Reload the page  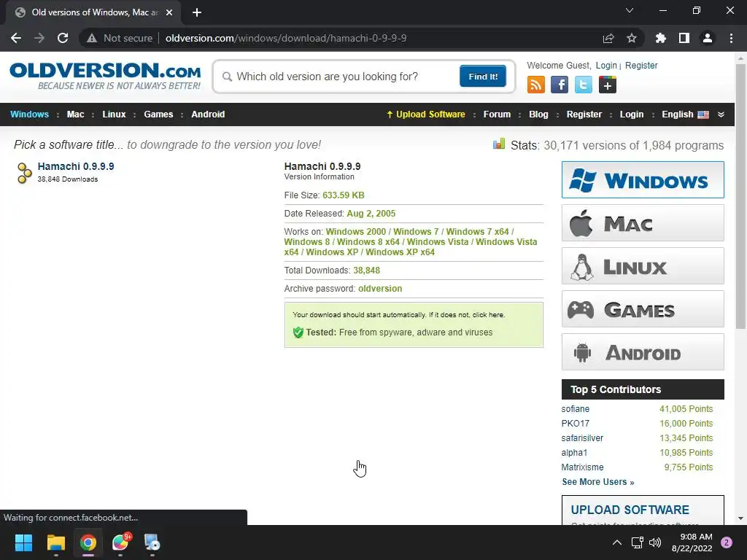[63, 38]
